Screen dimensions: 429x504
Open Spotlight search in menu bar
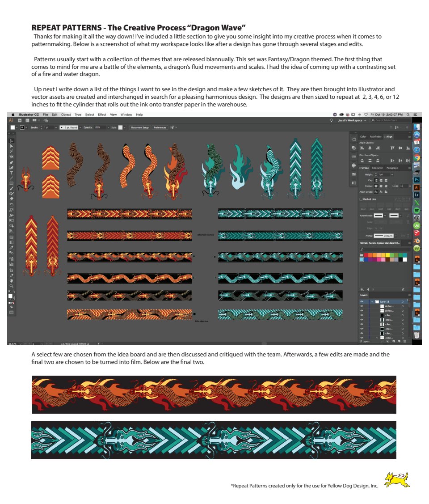409,114
